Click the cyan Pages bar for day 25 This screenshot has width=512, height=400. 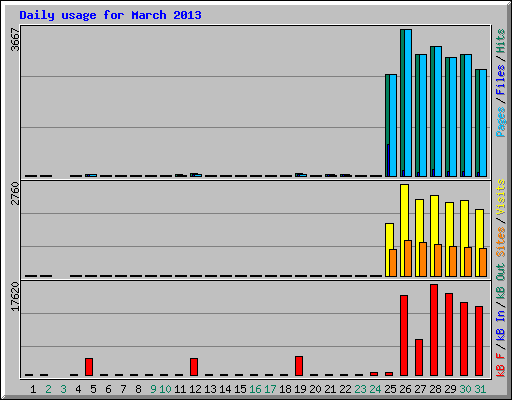tap(393, 125)
